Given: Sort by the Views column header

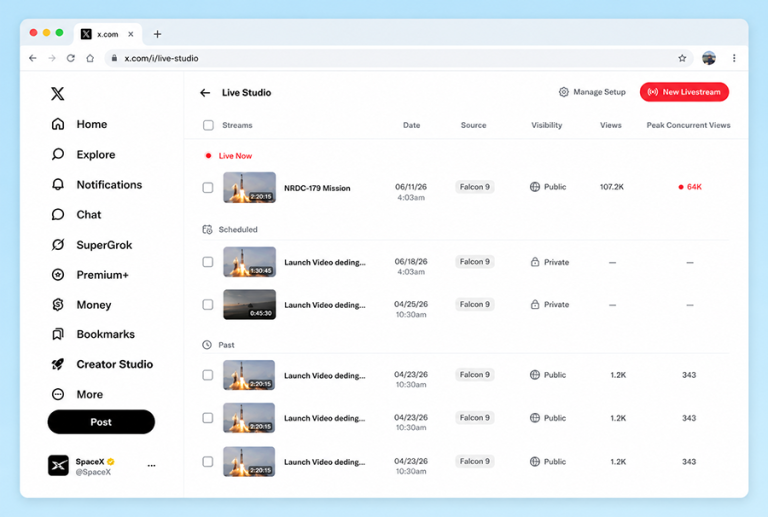Looking at the screenshot, I should [610, 125].
